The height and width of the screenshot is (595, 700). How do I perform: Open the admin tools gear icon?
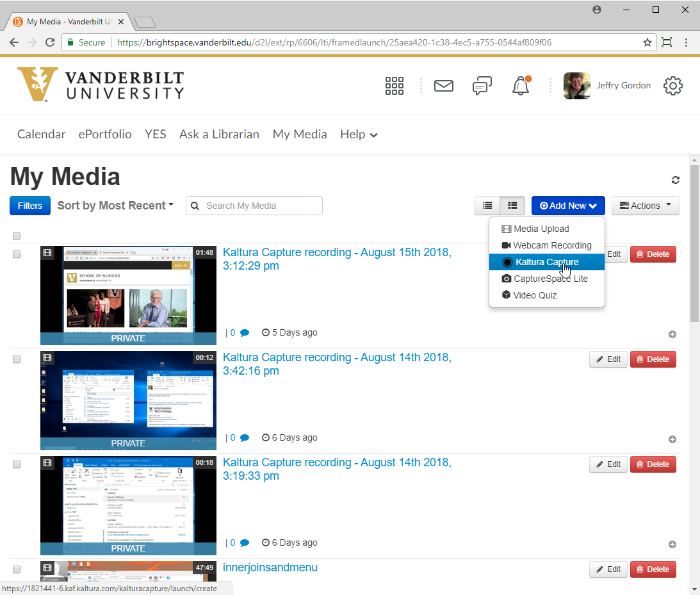pyautogui.click(x=672, y=86)
